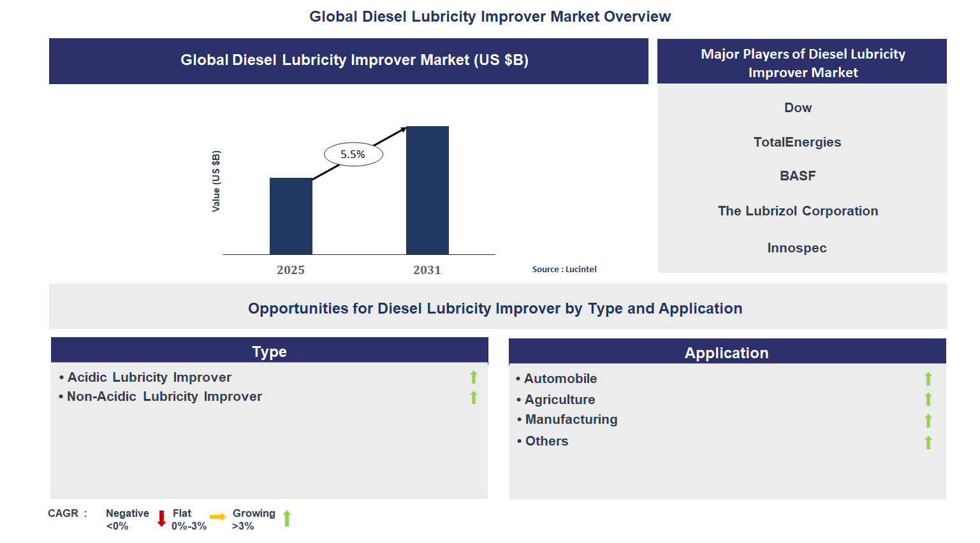Select the 5.5% CAGR oval on the chart

pyautogui.click(x=353, y=154)
